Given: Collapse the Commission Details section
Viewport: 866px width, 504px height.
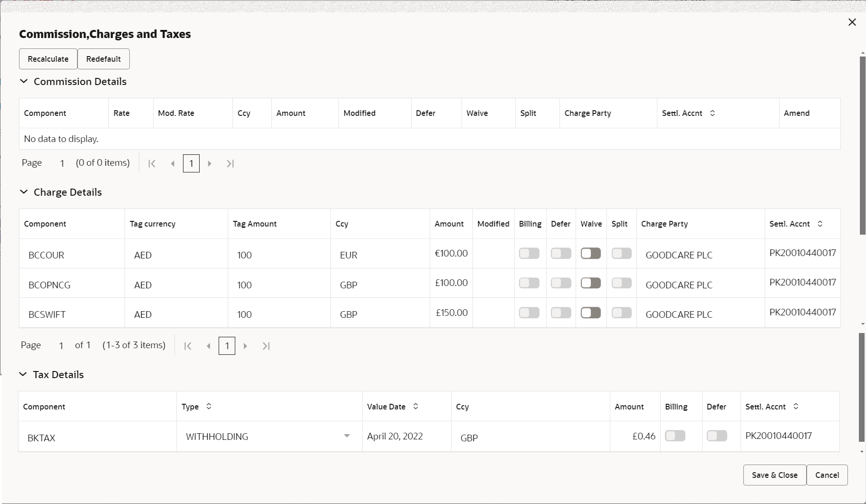Looking at the screenshot, I should (24, 81).
